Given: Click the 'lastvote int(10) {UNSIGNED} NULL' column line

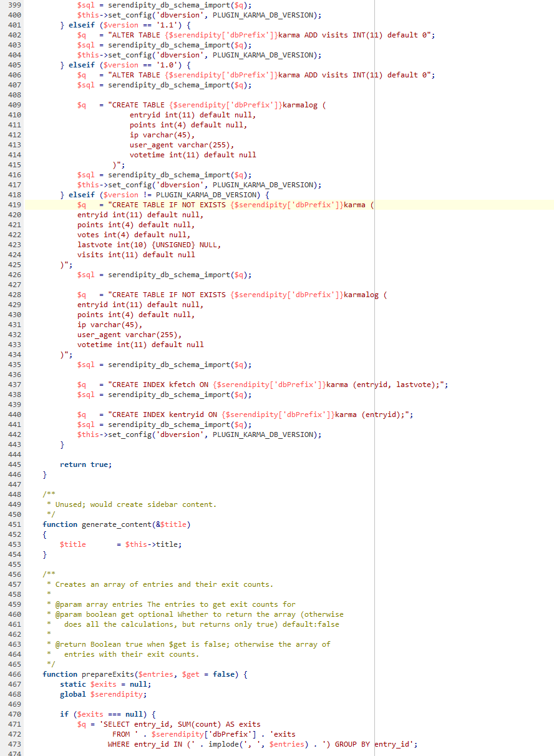Looking at the screenshot, I should (148, 245).
